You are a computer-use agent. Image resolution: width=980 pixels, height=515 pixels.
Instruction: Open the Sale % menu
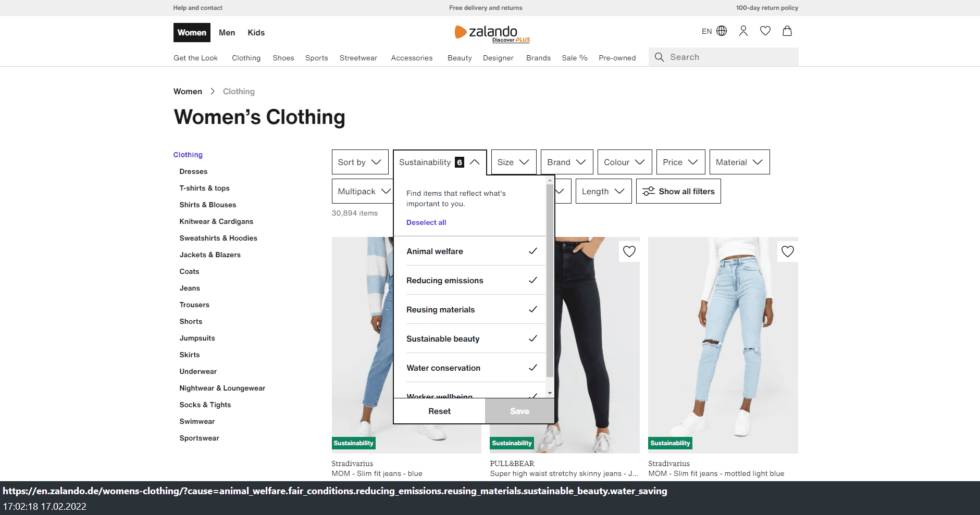tap(575, 58)
